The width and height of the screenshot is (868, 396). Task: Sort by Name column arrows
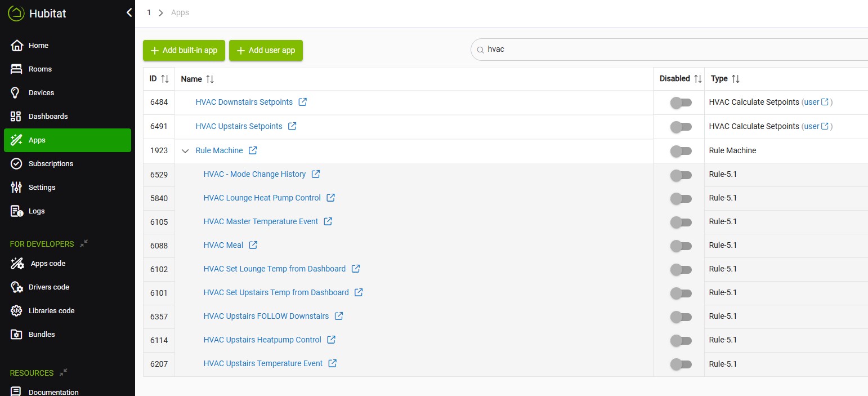[x=209, y=79]
